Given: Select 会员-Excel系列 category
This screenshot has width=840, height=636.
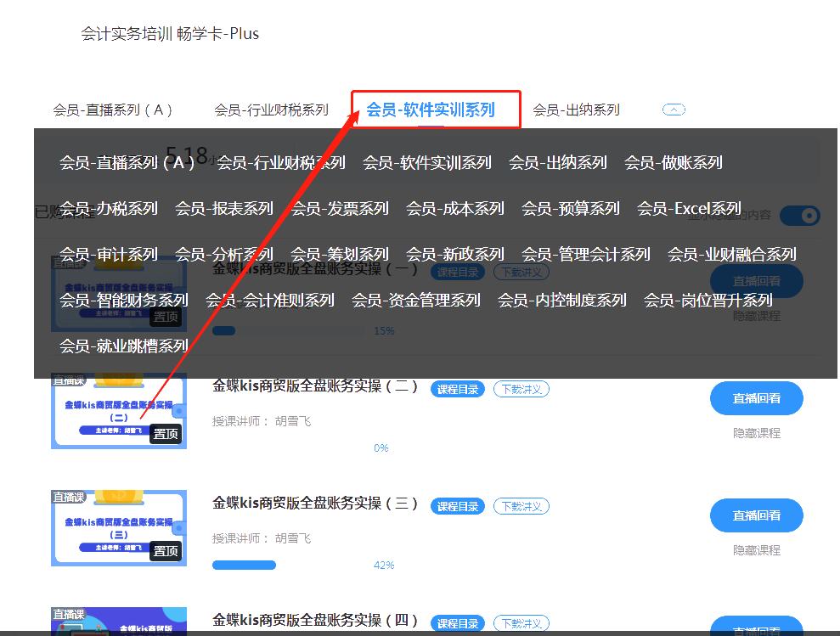Looking at the screenshot, I should [x=689, y=208].
